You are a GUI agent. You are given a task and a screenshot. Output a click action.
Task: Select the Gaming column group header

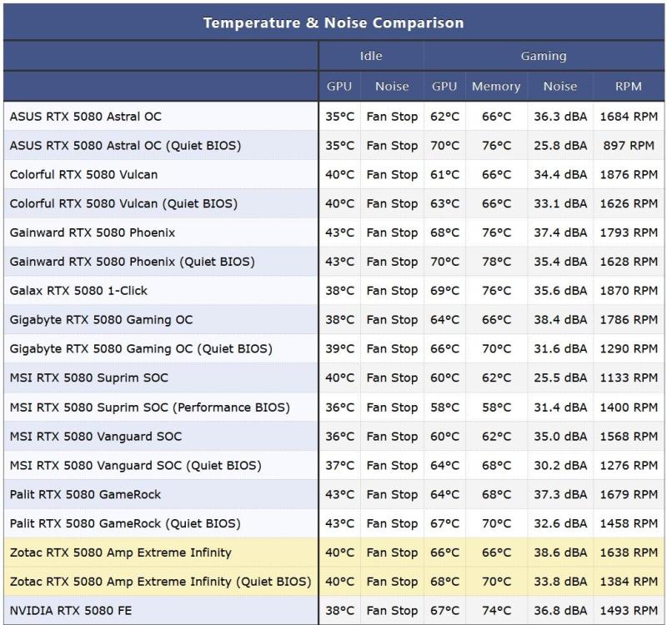click(543, 56)
